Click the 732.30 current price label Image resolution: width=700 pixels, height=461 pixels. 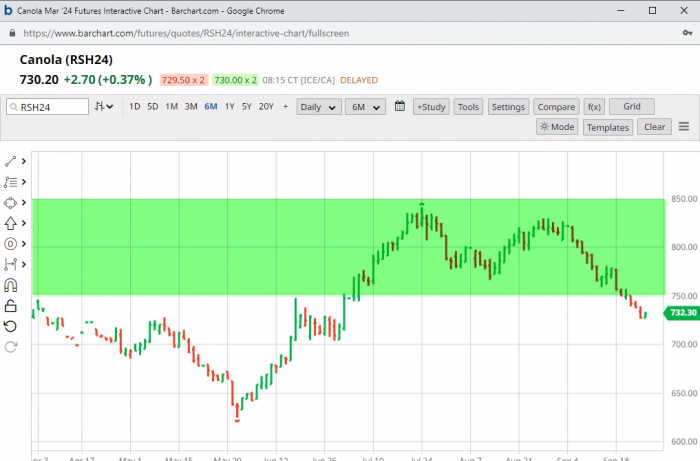[682, 312]
